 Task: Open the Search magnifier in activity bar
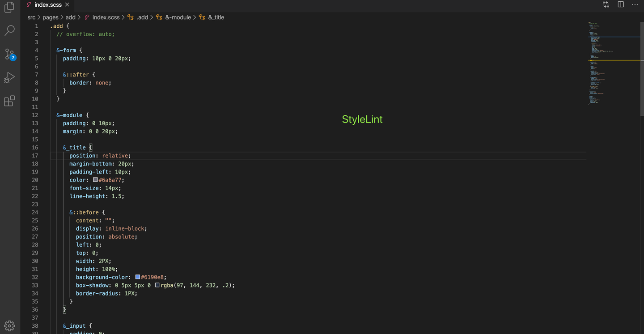coord(9,30)
